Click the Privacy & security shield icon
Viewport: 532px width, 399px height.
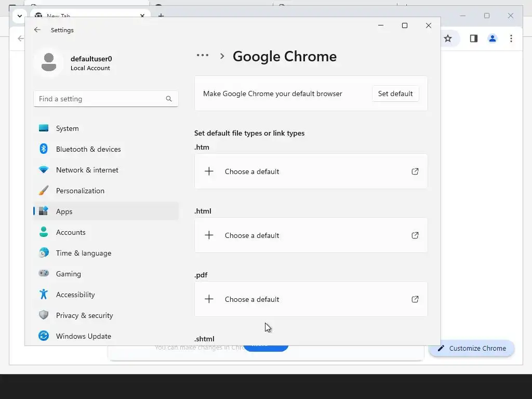tap(44, 315)
